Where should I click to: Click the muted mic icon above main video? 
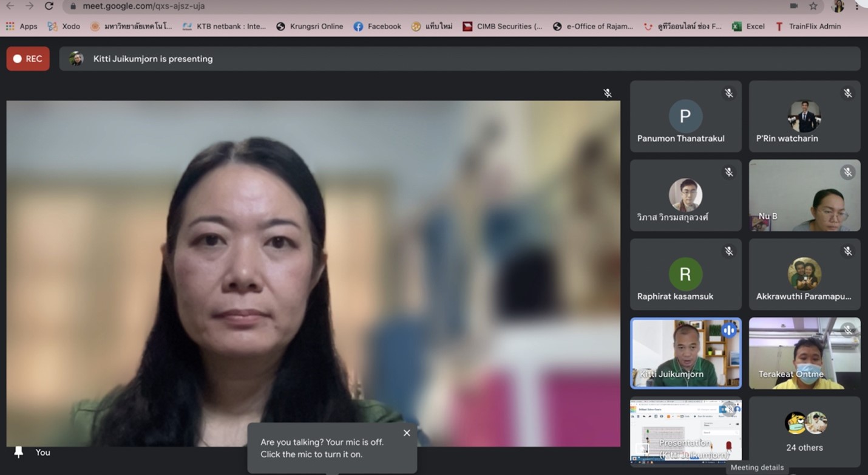pos(607,93)
